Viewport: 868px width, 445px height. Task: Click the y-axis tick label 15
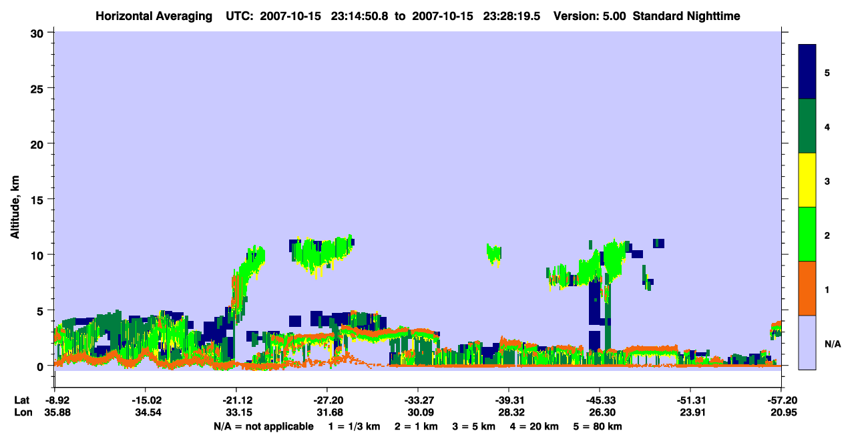pyautogui.click(x=37, y=199)
